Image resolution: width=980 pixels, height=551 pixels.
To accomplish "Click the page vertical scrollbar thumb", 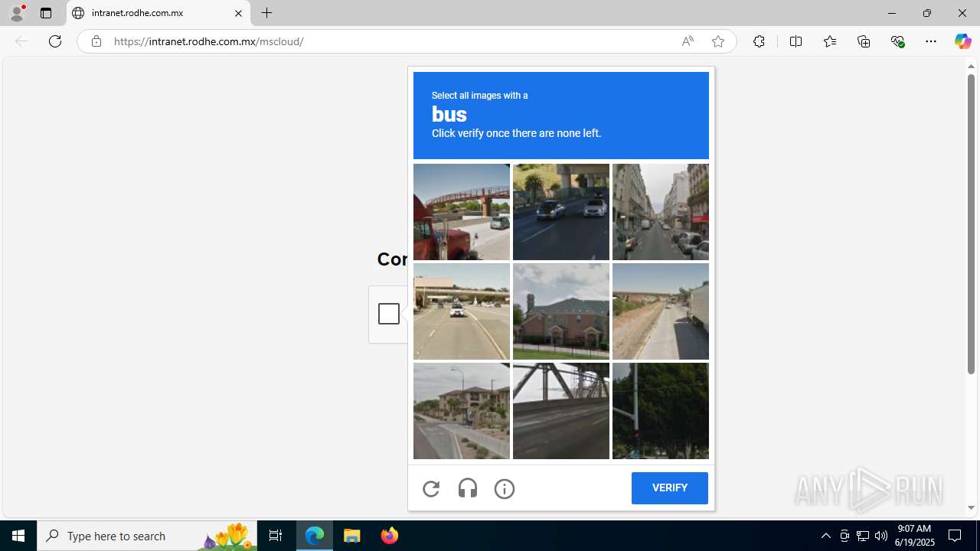I will (971, 223).
